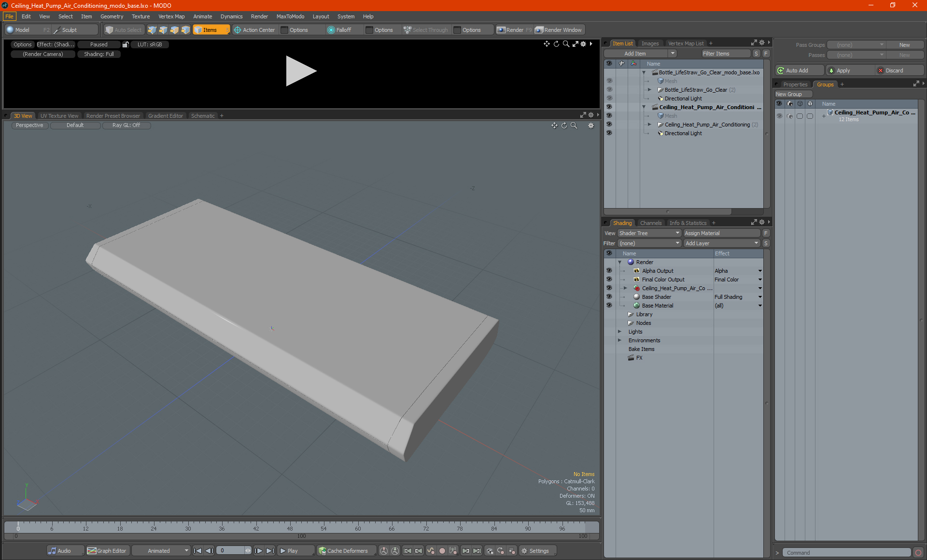This screenshot has width=927, height=560.
Task: Toggle visibility of Alpha Output layer
Action: pyautogui.click(x=609, y=271)
